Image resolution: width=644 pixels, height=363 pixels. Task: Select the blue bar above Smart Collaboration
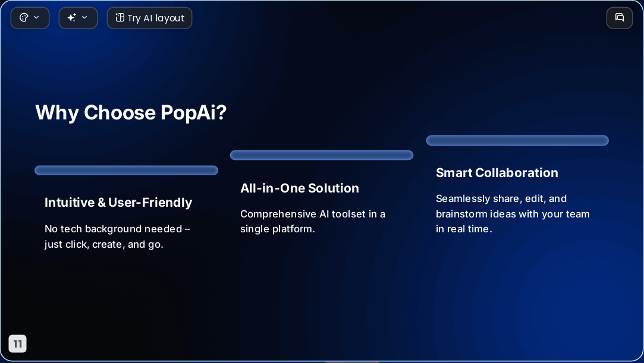(x=517, y=140)
